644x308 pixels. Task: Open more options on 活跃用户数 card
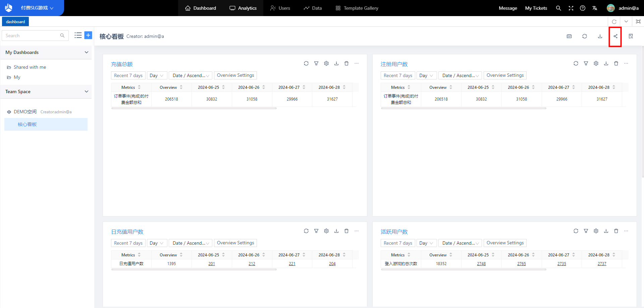tap(626, 231)
